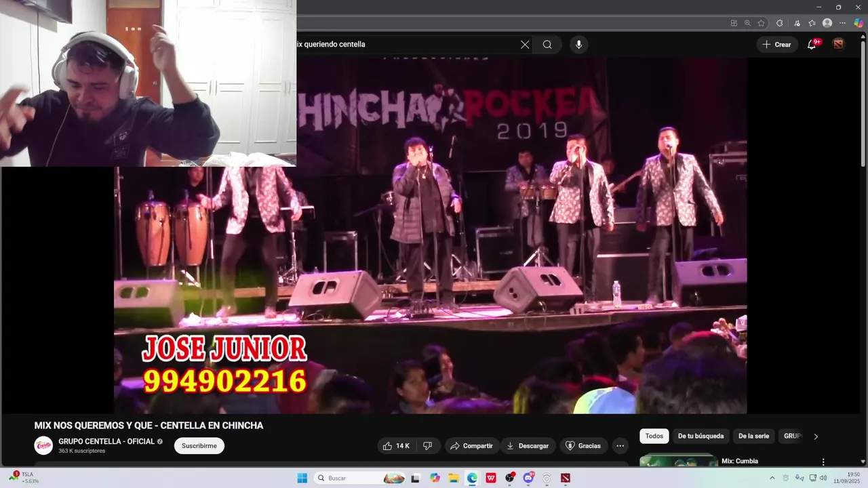Open WPS Office from the taskbar
868x488 pixels.
(491, 478)
